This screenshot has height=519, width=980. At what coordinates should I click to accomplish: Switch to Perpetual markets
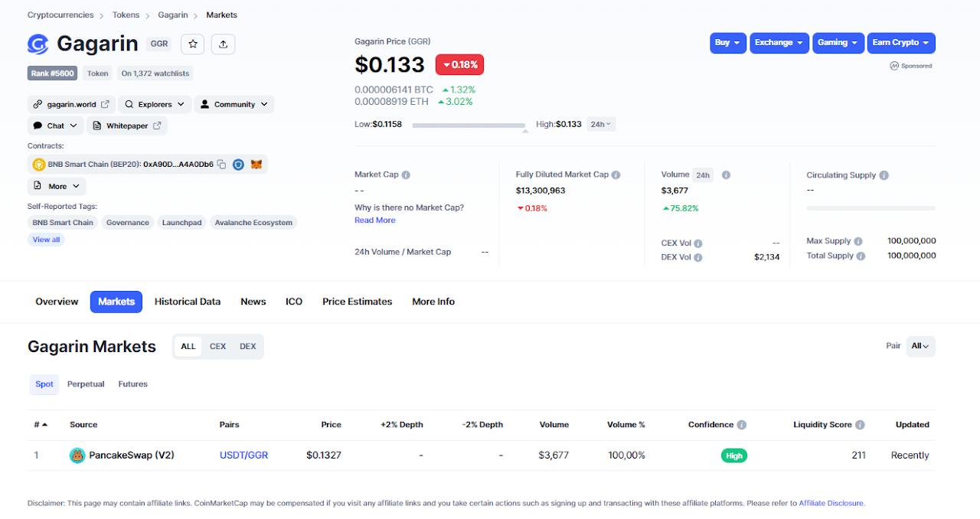[86, 384]
